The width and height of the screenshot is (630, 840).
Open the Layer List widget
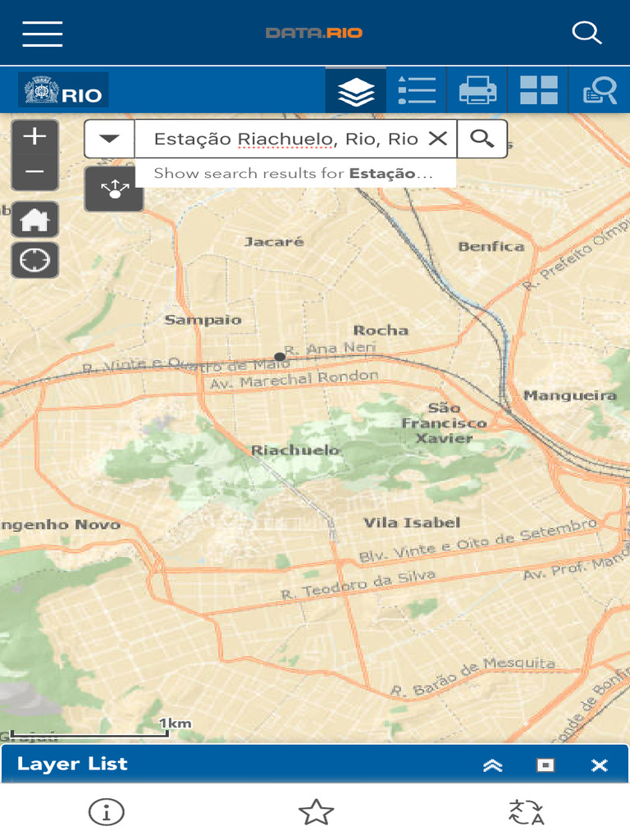point(356,90)
